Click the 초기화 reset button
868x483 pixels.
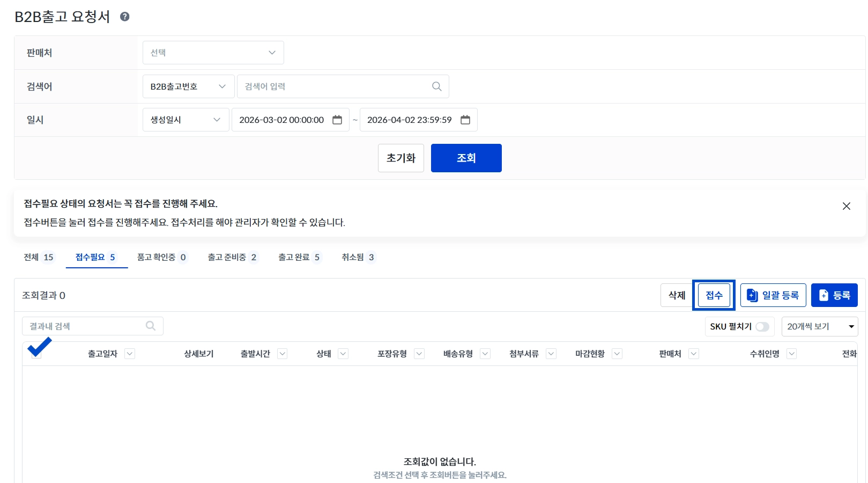[401, 158]
